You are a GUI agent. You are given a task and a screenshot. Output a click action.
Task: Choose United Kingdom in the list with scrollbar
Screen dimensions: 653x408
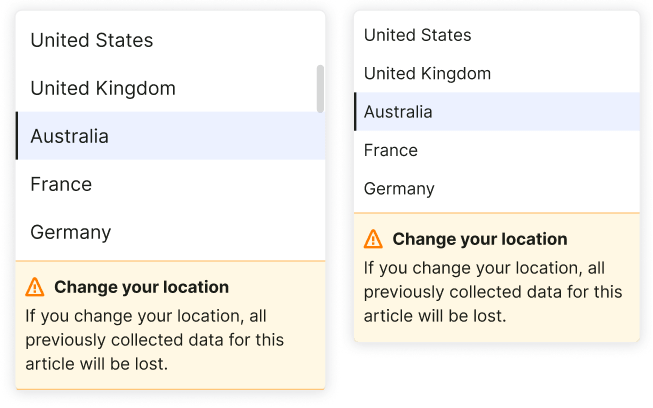170,88
